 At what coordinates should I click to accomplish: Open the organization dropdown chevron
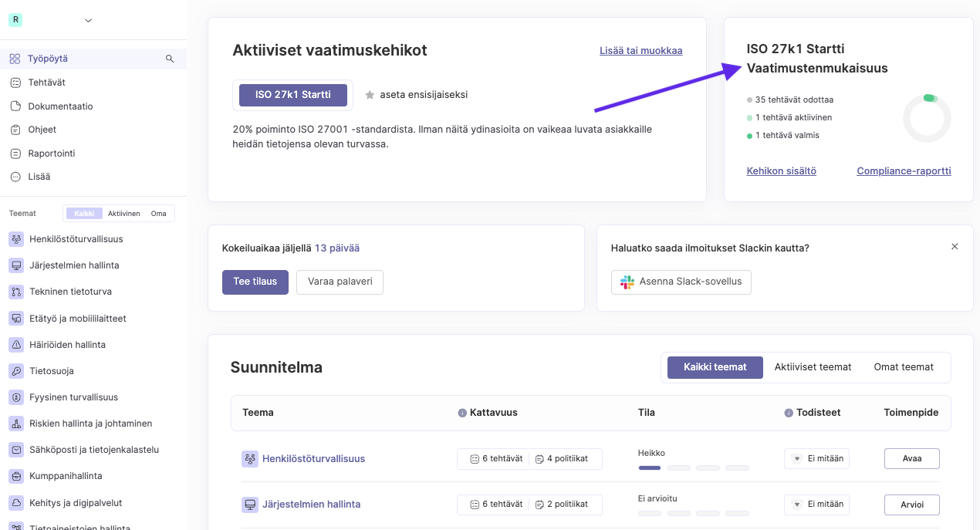[x=88, y=20]
